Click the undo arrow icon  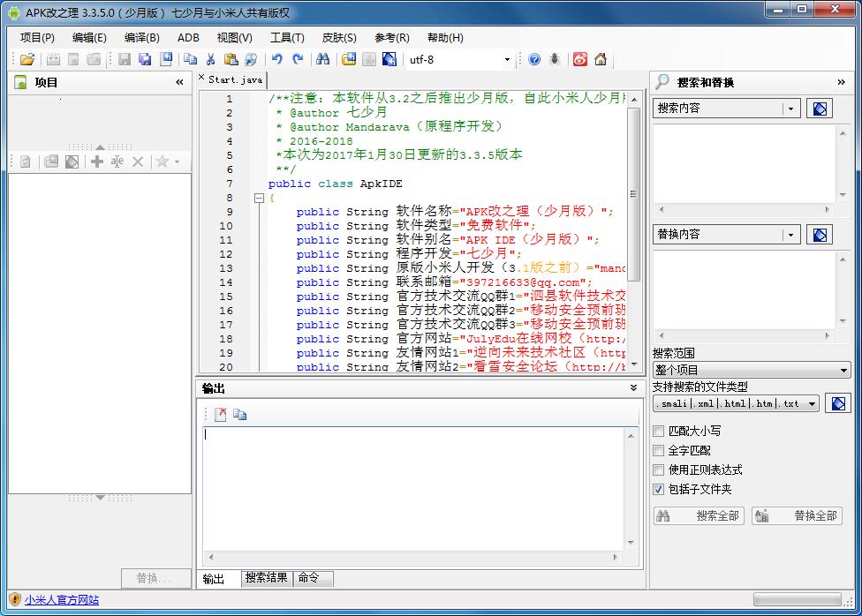(277, 60)
